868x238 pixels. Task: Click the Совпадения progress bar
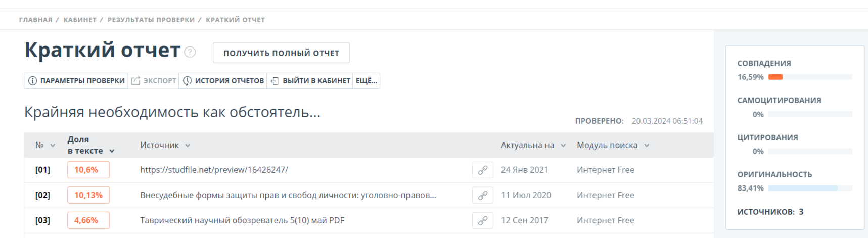pyautogui.click(x=810, y=77)
